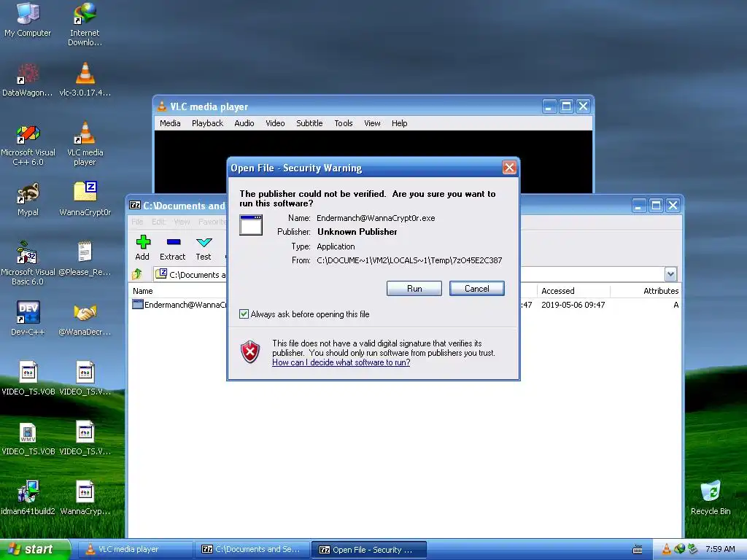Open How can I decide what software link
The image size is (747, 560).
(x=341, y=362)
